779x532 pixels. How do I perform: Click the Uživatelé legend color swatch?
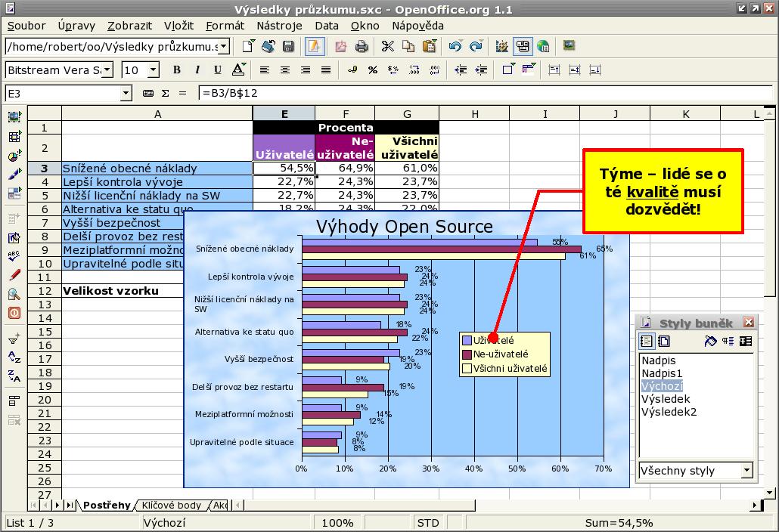[467, 341]
